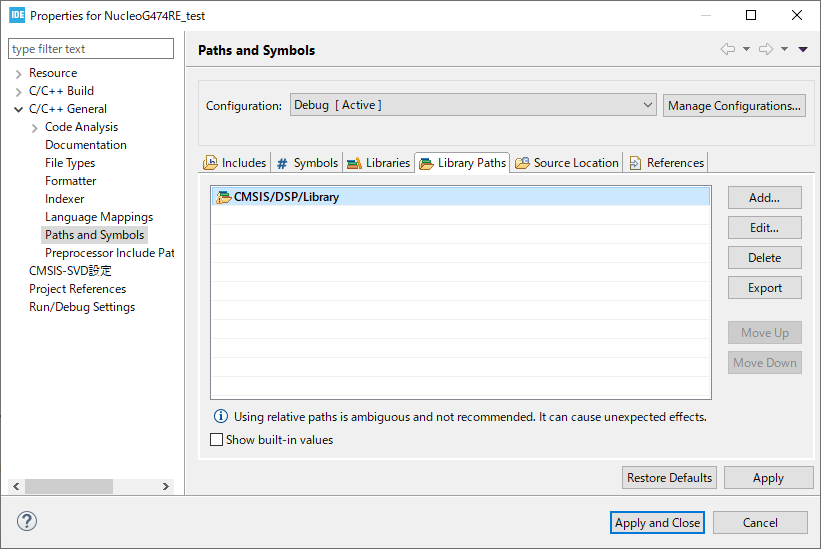This screenshot has width=821, height=549.
Task: Switch to the Source Location tab
Action: pyautogui.click(x=566, y=163)
